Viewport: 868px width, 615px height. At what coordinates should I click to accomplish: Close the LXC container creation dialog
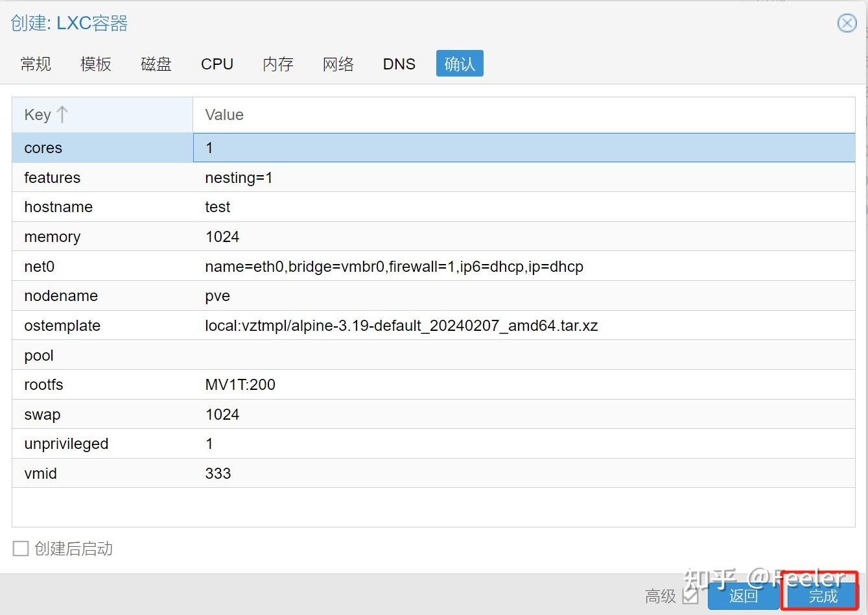point(847,23)
